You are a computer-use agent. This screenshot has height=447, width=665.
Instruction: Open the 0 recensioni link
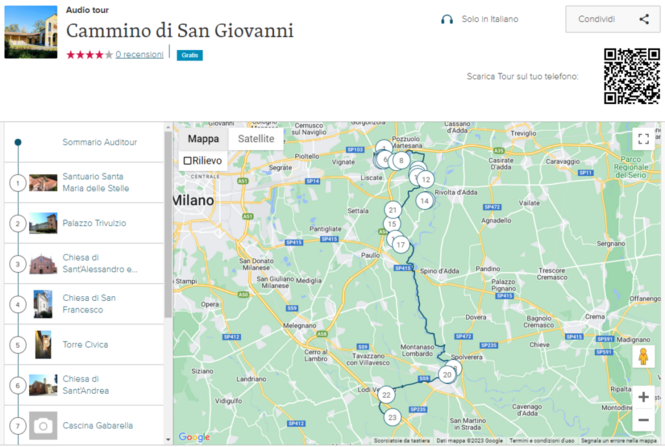click(139, 54)
